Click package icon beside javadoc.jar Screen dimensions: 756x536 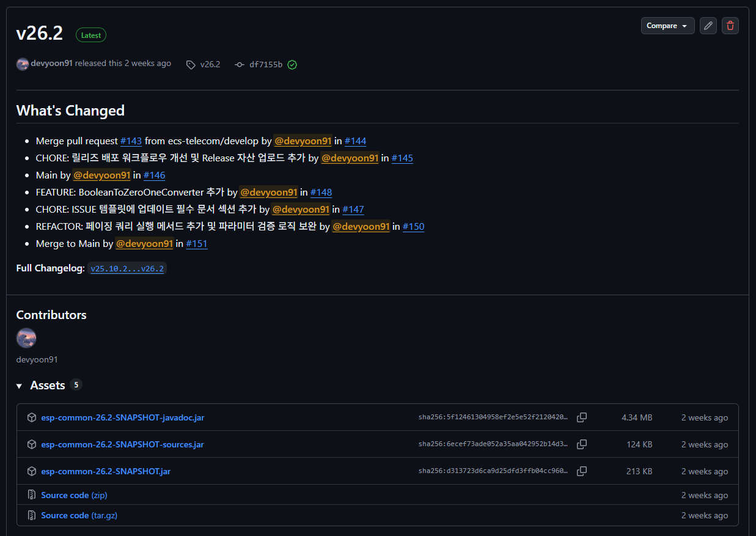(32, 417)
